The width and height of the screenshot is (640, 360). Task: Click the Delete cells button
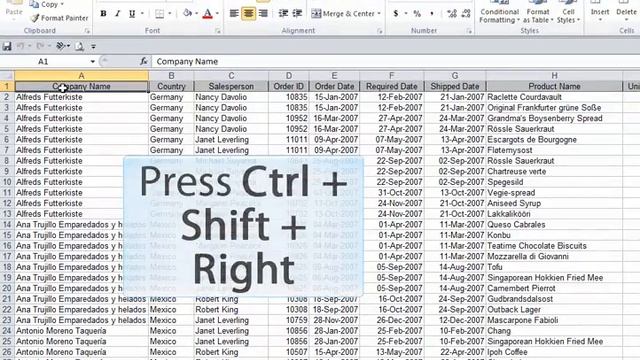(x=626, y=12)
